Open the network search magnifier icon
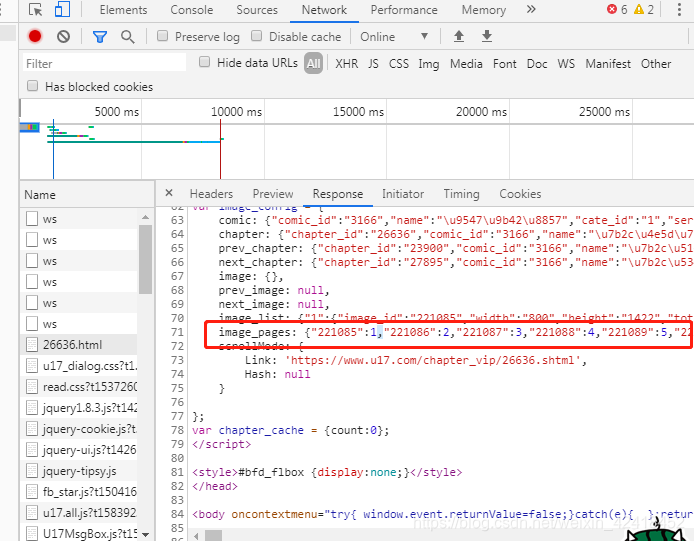Screen dimensions: 694x541 click(127, 37)
